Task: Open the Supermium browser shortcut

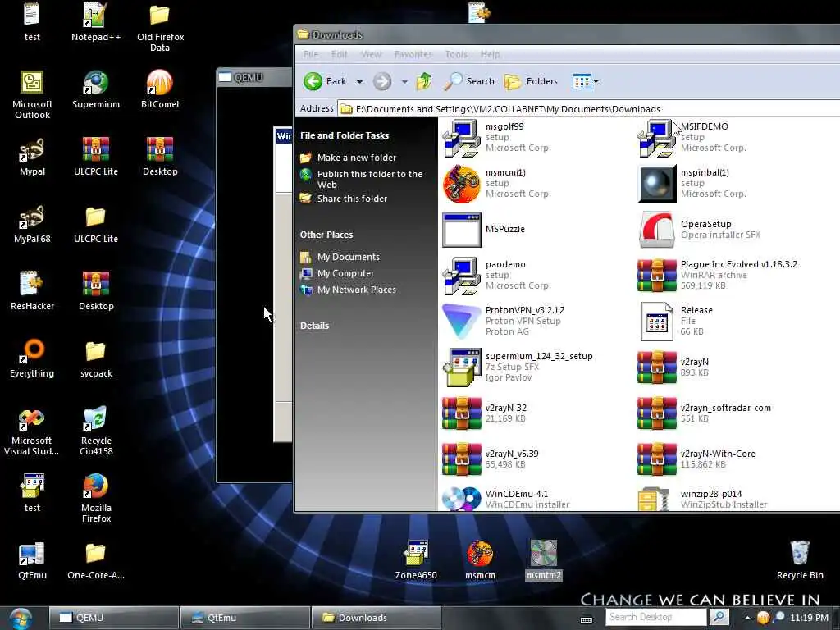Action: click(95, 89)
